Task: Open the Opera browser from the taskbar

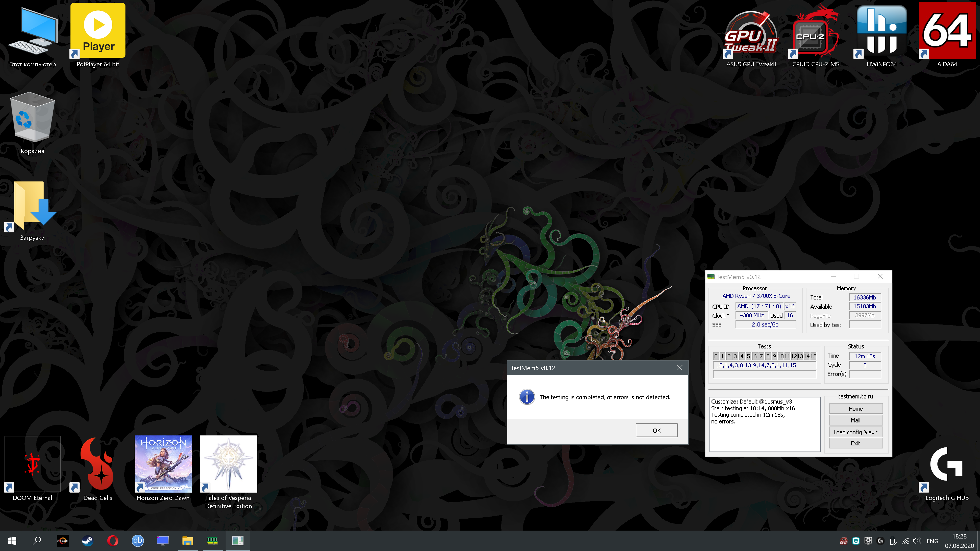Action: click(x=113, y=541)
